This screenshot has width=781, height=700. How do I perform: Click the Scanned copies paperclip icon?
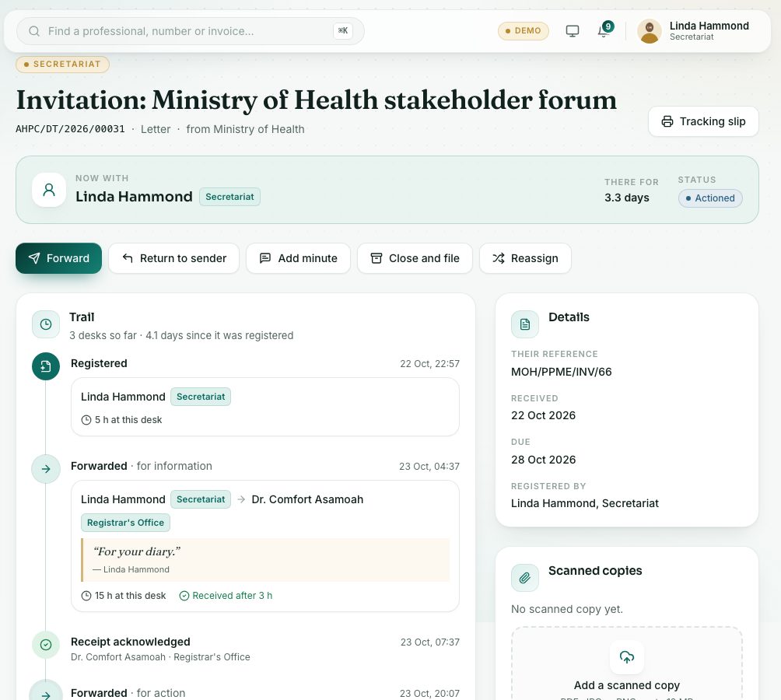525,578
